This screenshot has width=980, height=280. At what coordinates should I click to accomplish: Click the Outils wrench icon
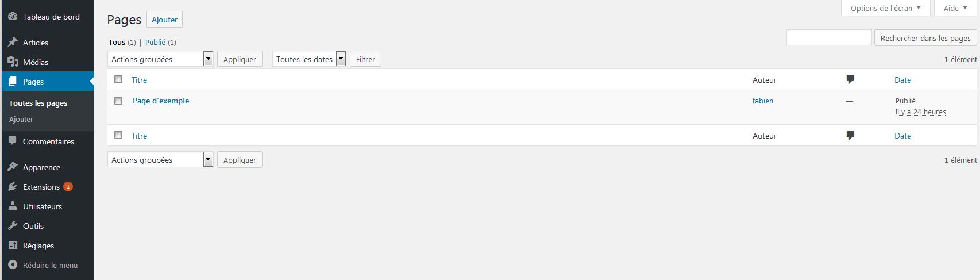(x=13, y=226)
